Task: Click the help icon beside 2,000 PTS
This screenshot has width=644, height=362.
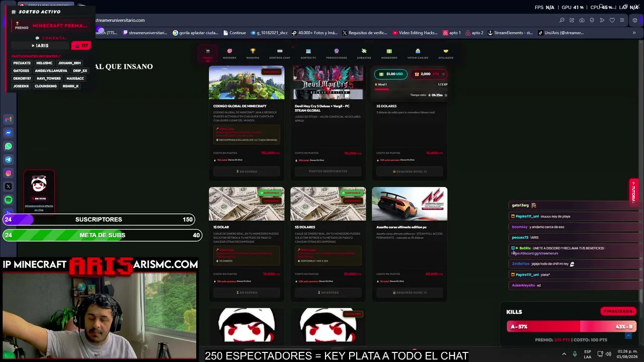Action: point(443,74)
